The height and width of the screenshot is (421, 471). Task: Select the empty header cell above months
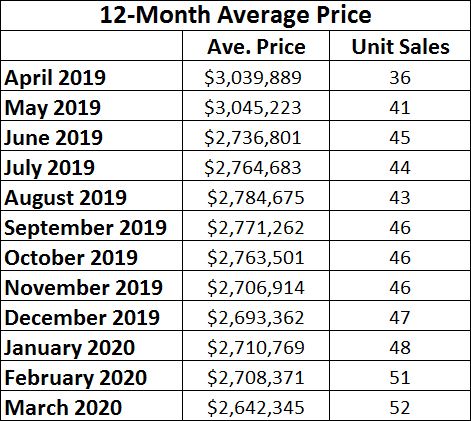[x=92, y=46]
